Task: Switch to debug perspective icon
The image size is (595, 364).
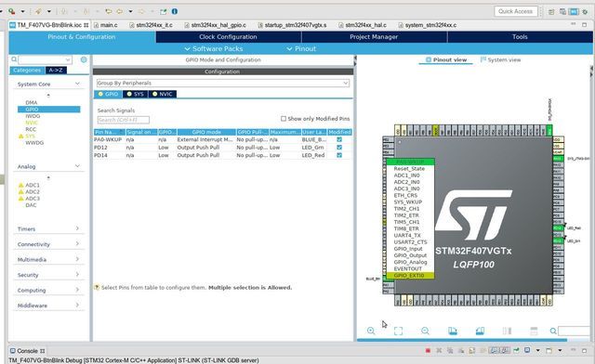Action: [585, 12]
